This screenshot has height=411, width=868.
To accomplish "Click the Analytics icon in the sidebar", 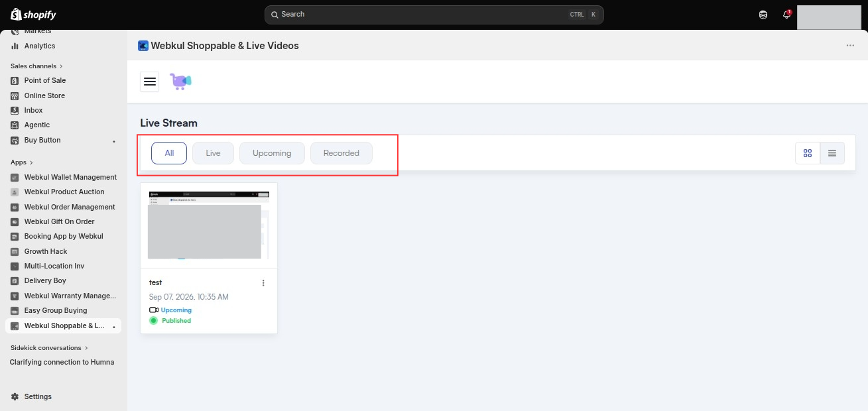I will (15, 46).
